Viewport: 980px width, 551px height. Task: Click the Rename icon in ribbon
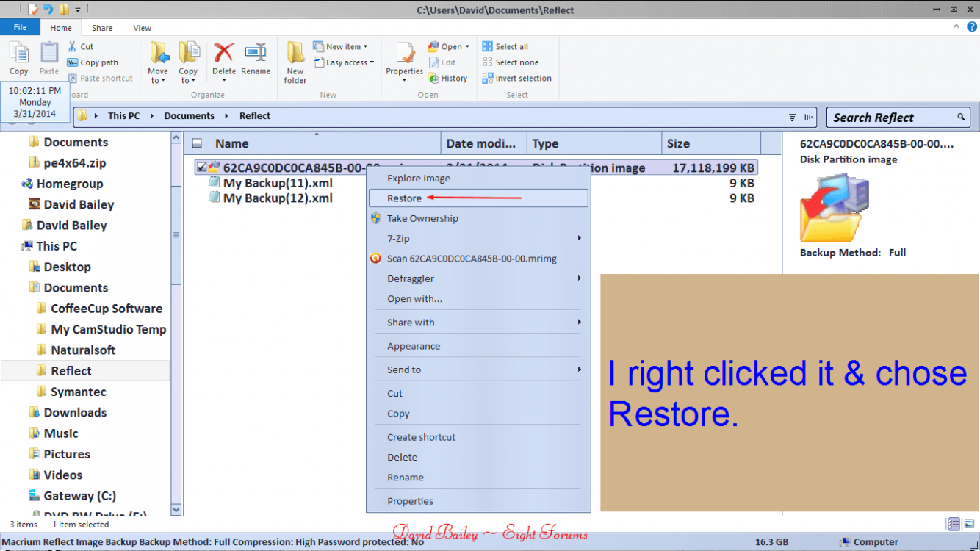pyautogui.click(x=256, y=52)
